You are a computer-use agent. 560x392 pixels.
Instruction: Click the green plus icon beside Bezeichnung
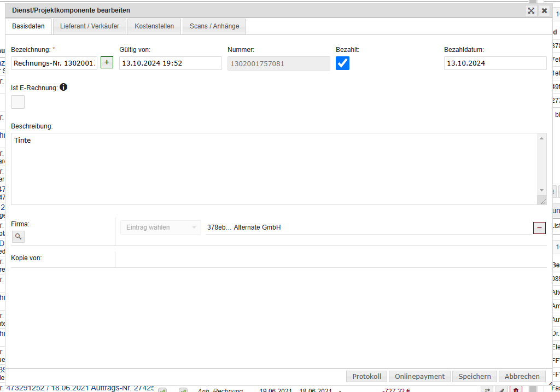107,63
